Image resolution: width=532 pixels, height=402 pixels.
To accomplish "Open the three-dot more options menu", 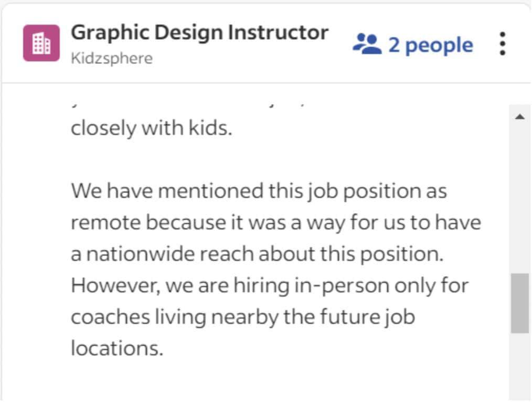I will [x=503, y=44].
